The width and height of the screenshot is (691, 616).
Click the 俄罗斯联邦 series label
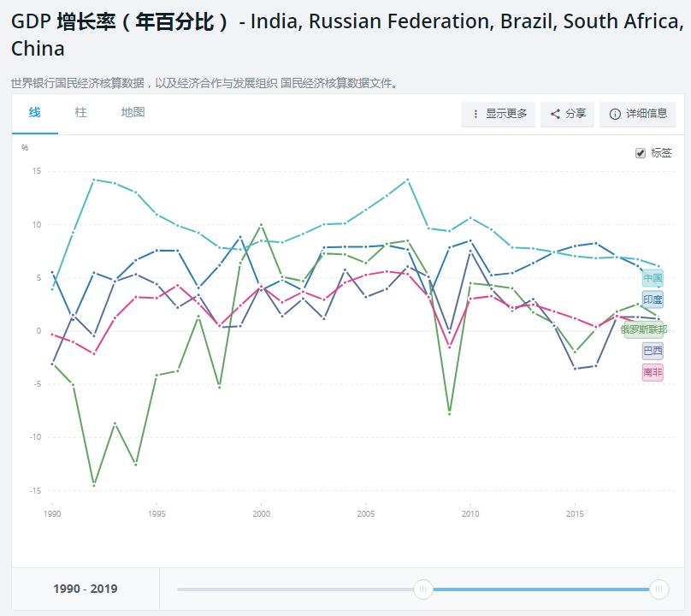coord(644,329)
